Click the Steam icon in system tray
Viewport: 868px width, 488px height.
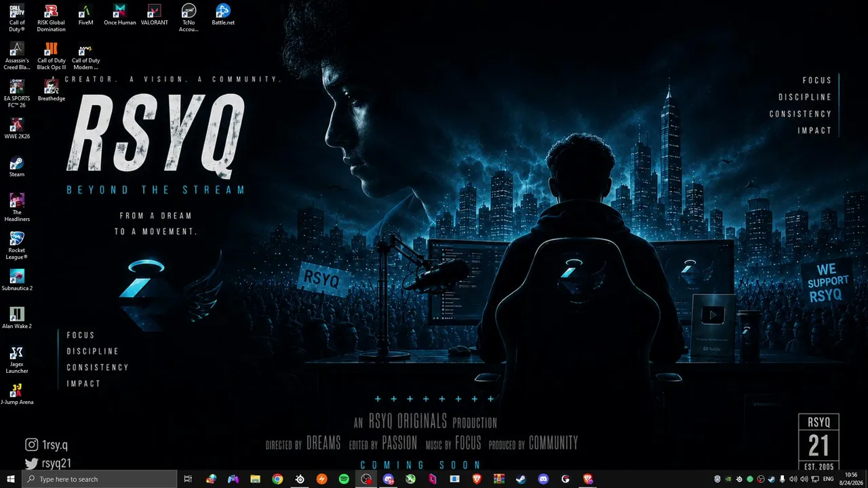772,479
